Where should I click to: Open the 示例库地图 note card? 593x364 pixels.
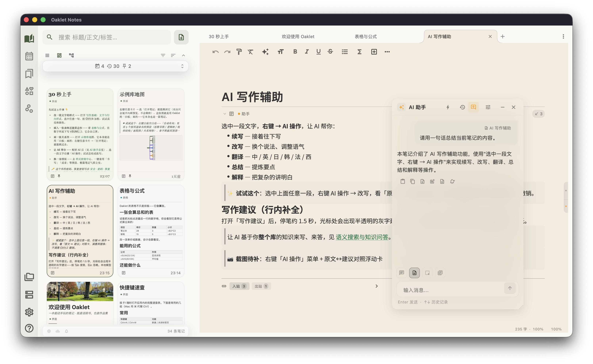(151, 134)
